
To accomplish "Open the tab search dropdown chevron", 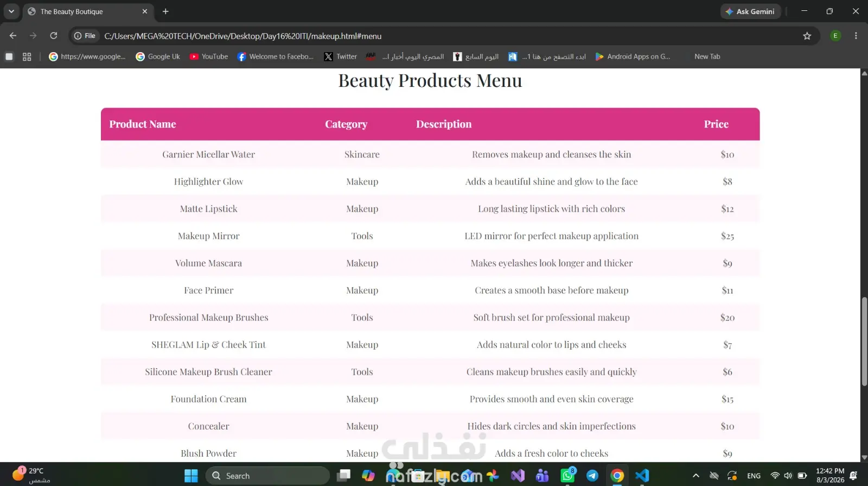I will pos(11,11).
